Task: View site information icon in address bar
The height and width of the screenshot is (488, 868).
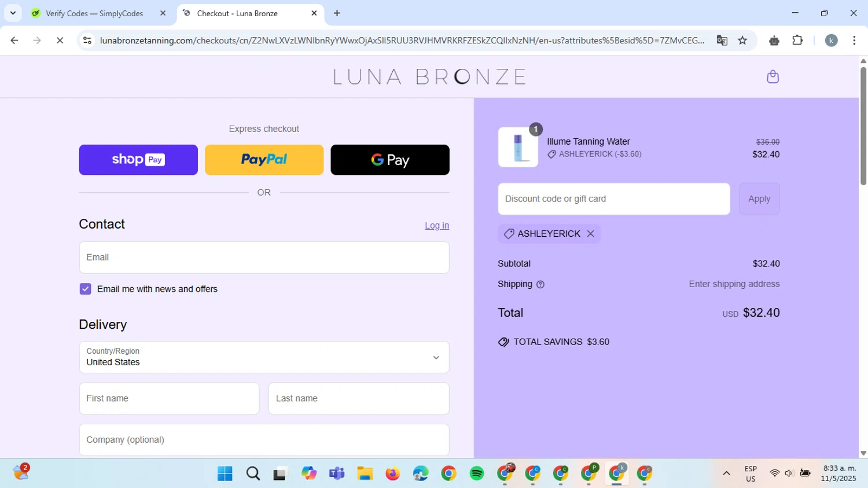Action: point(87,41)
